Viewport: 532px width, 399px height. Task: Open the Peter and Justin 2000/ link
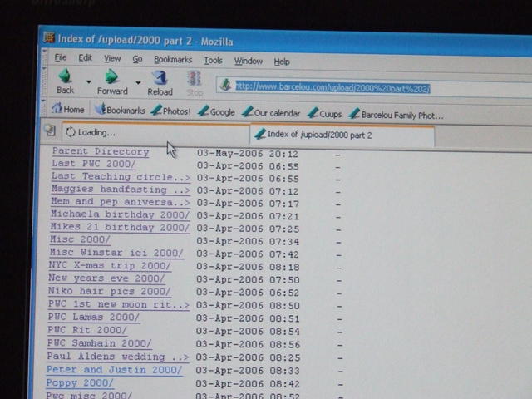click(114, 370)
